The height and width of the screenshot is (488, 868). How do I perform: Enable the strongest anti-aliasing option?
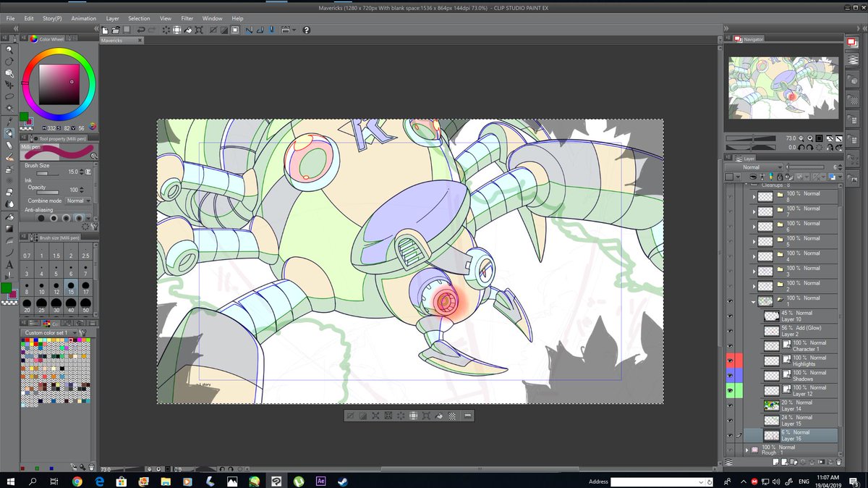click(x=79, y=218)
